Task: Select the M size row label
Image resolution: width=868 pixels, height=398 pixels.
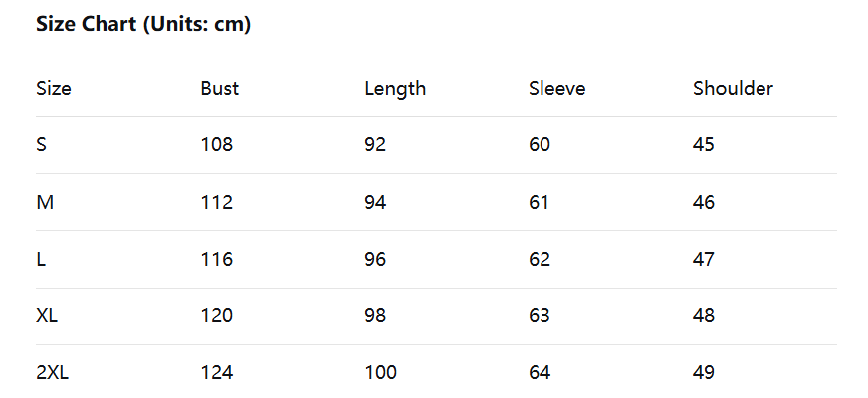Action: pos(45,203)
